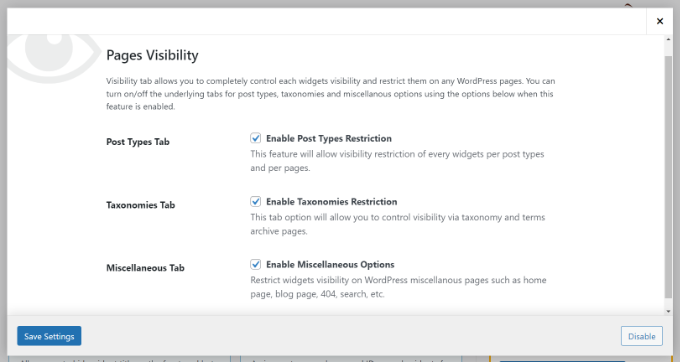Click scrollbar down arrow in modal
Image resolution: width=680 pixels, height=362 pixels.
[668, 311]
